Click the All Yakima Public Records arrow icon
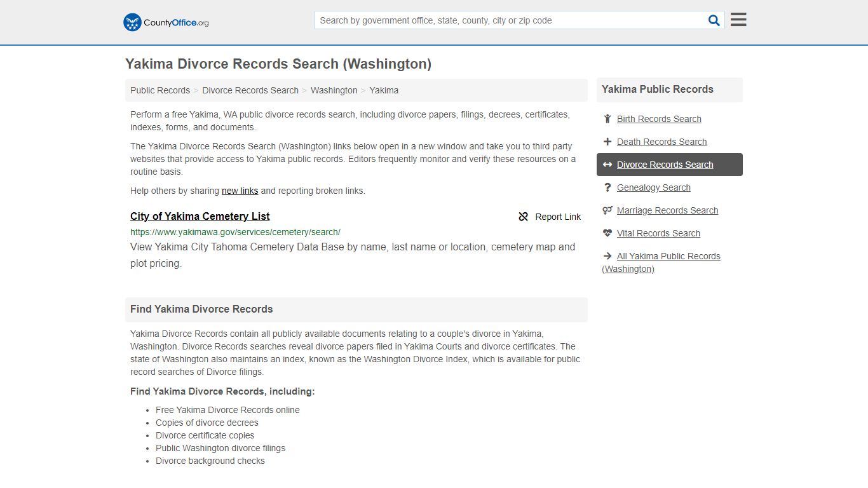868x488 pixels. (607, 256)
